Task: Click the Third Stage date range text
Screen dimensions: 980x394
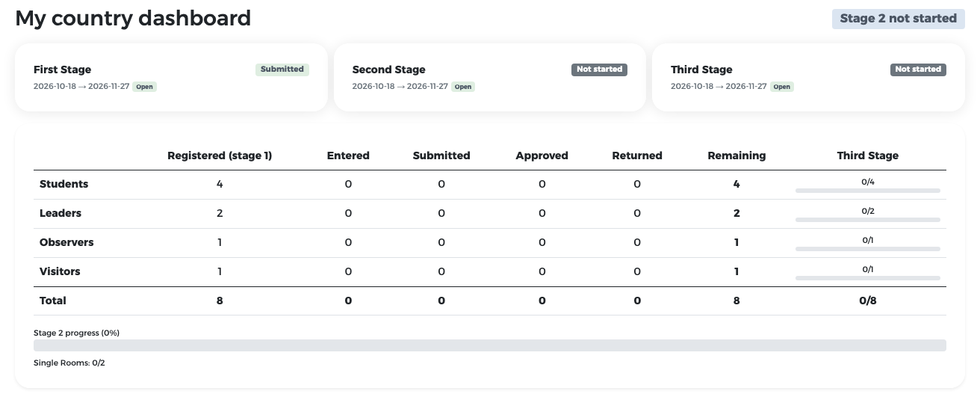Action: click(x=719, y=87)
